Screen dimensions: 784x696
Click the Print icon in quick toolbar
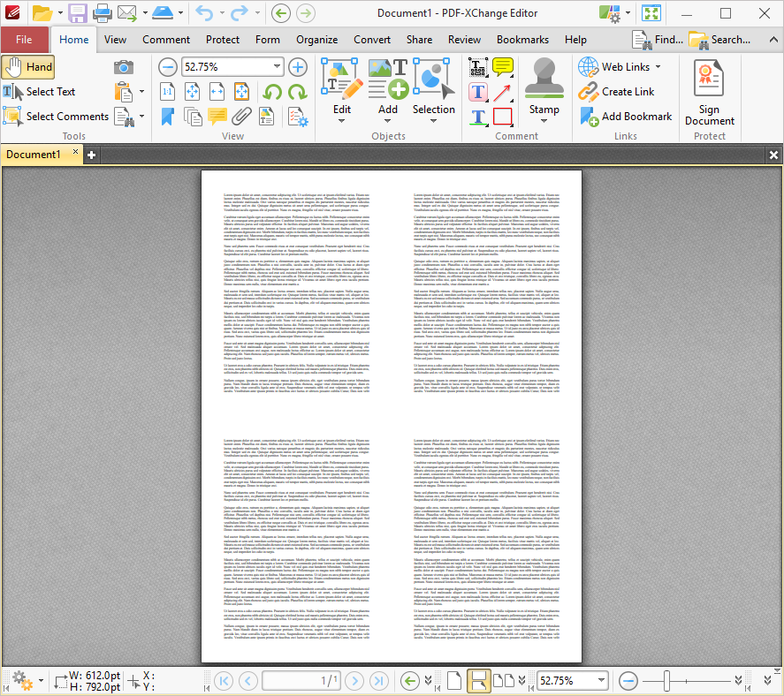[103, 13]
